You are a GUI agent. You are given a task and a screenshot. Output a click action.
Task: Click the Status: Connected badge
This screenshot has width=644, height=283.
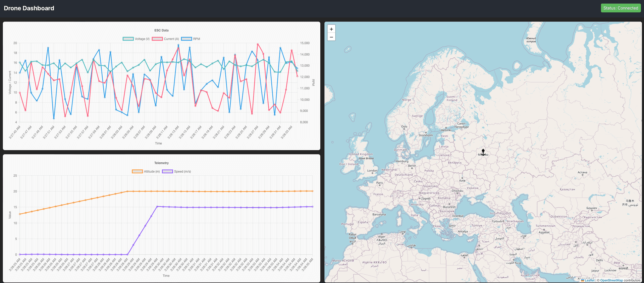click(621, 8)
